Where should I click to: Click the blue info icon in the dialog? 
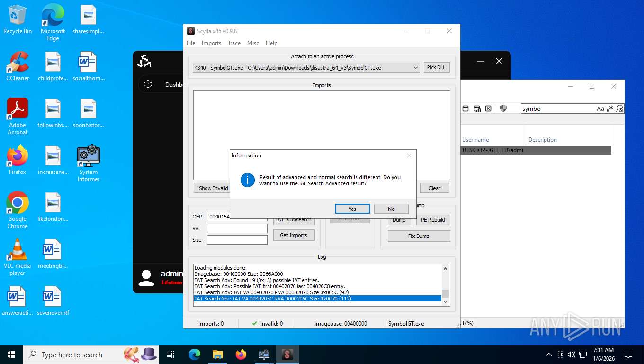(x=248, y=180)
